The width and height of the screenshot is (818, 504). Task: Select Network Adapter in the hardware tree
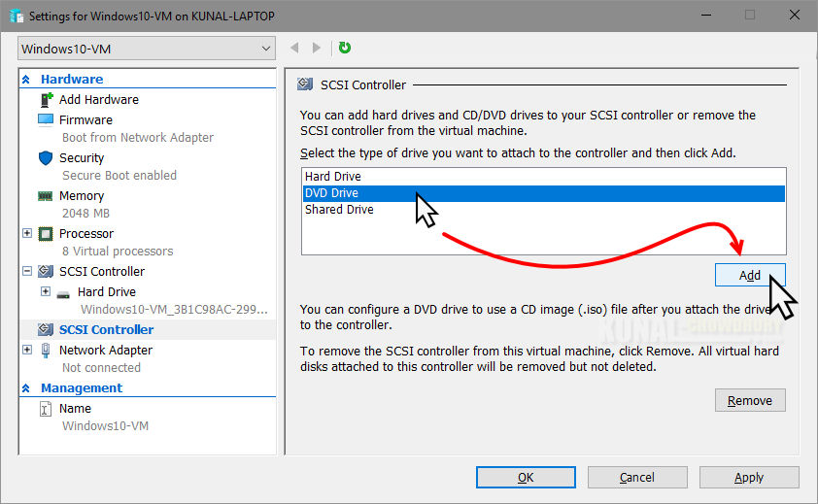[105, 351]
